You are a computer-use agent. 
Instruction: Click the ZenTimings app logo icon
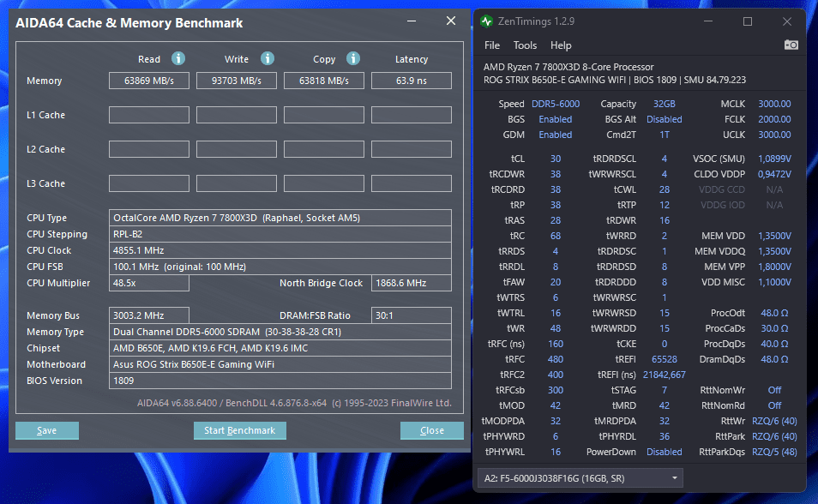[x=486, y=21]
